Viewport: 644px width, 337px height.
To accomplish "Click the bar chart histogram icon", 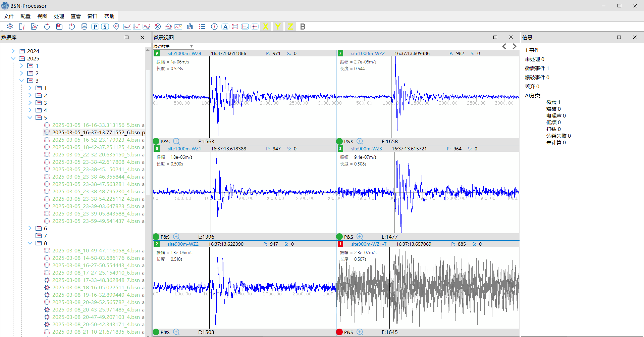I will click(x=190, y=27).
